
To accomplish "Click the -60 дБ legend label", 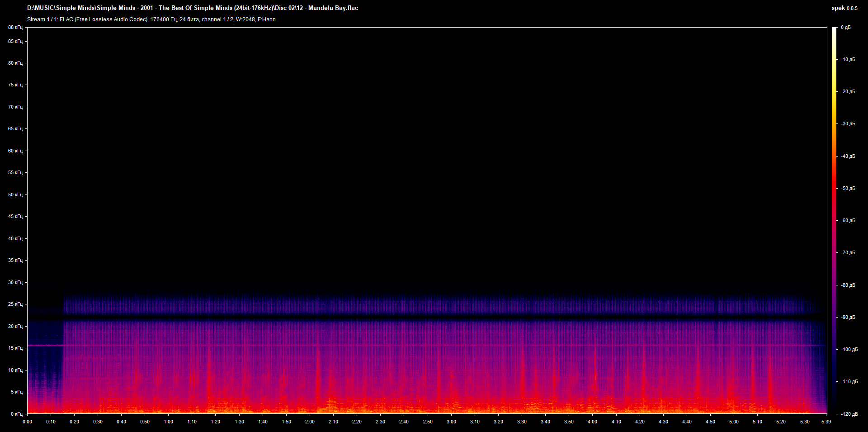I will 848,220.
